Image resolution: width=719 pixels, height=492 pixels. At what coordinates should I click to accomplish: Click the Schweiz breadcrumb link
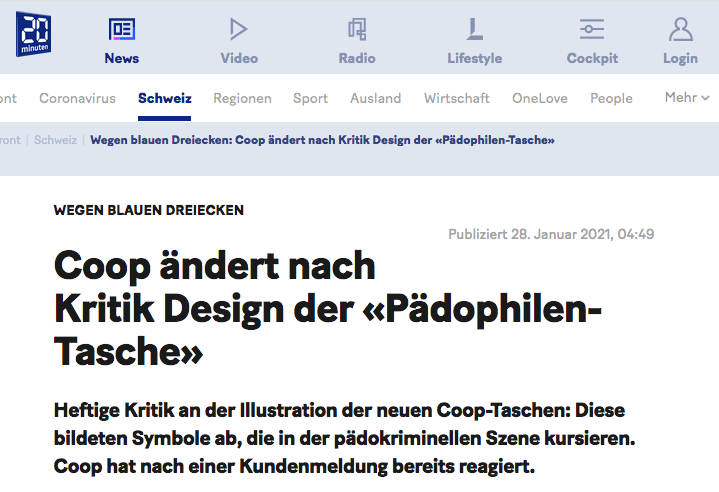click(x=55, y=140)
